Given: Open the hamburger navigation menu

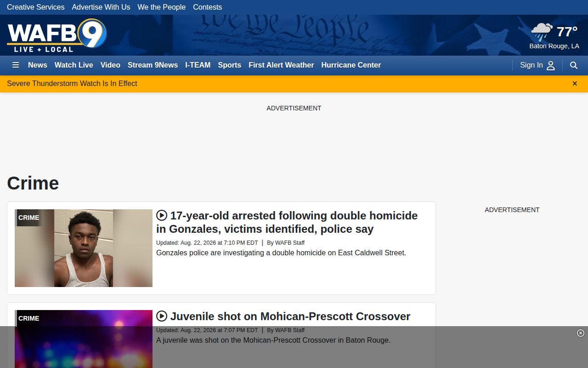Looking at the screenshot, I should pos(16,65).
